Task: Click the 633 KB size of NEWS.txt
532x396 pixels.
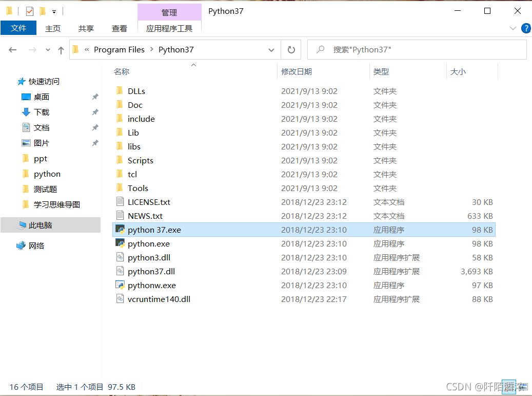Action: click(x=480, y=216)
